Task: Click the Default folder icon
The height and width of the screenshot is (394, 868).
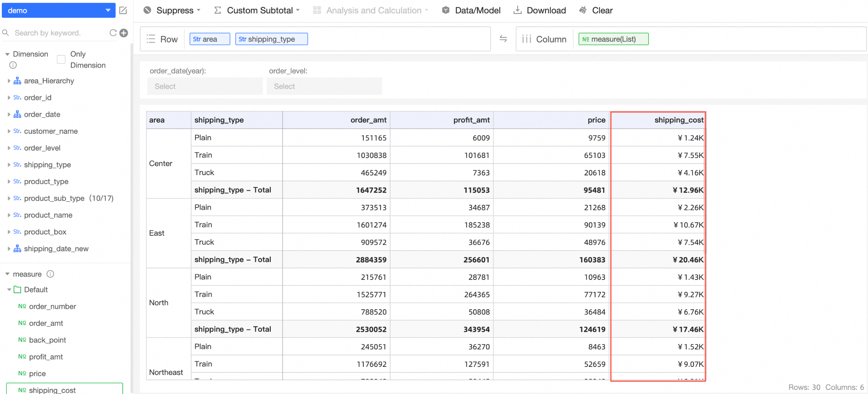Action: (x=17, y=290)
